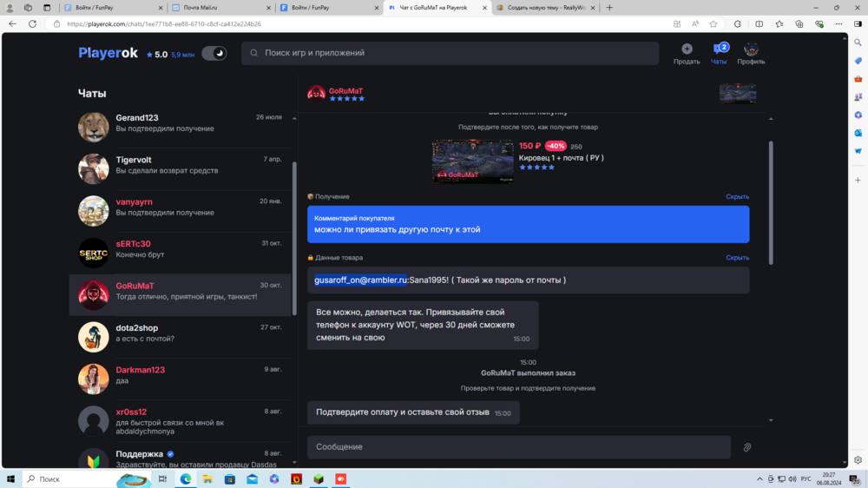Open product thumbnail in chat header corner
This screenshot has height=488, width=868.
(737, 94)
